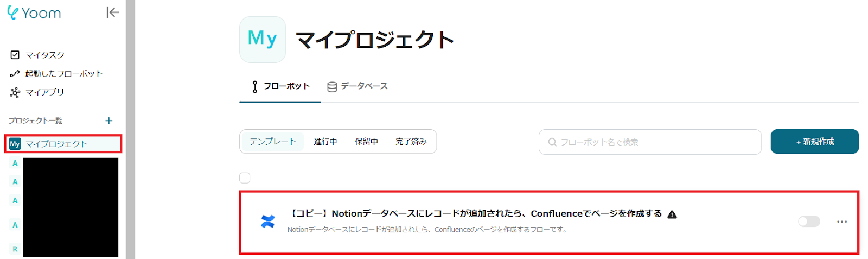This screenshot has width=868, height=259.
Task: Click the データベース cylinder icon
Action: coord(332,87)
